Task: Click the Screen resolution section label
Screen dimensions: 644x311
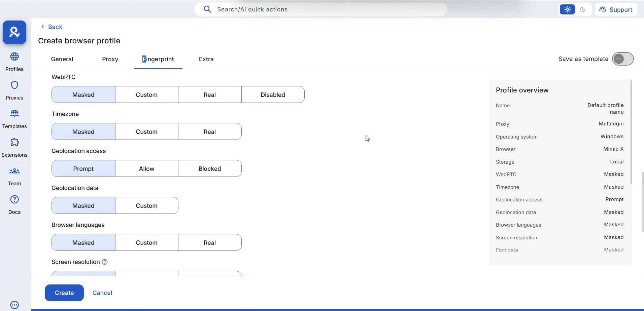Action: pyautogui.click(x=75, y=262)
